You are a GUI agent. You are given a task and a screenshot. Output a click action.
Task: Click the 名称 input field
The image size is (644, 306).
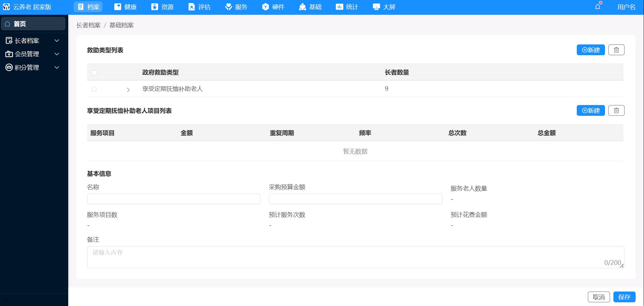174,199
